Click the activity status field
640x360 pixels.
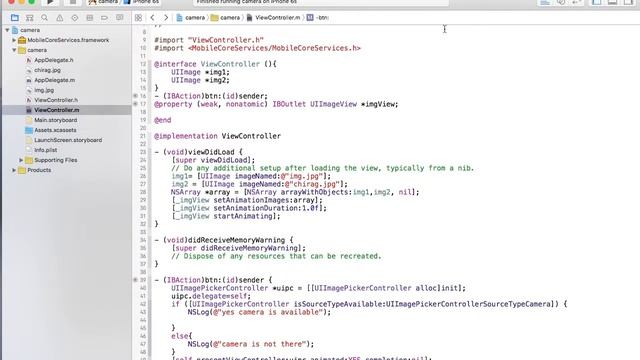tap(321, 2)
